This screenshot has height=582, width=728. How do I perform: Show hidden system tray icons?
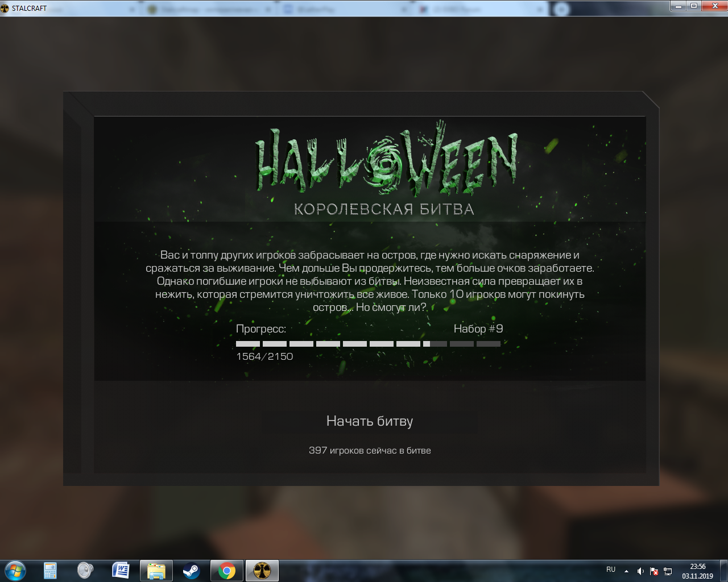(x=626, y=571)
